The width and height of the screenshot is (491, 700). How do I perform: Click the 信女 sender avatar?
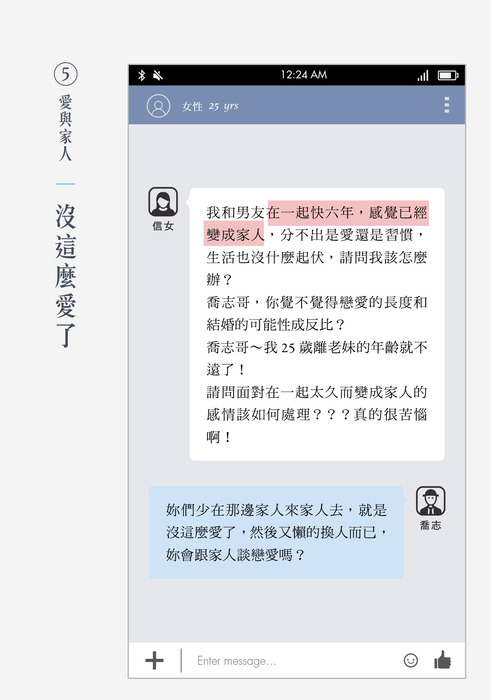click(x=163, y=202)
